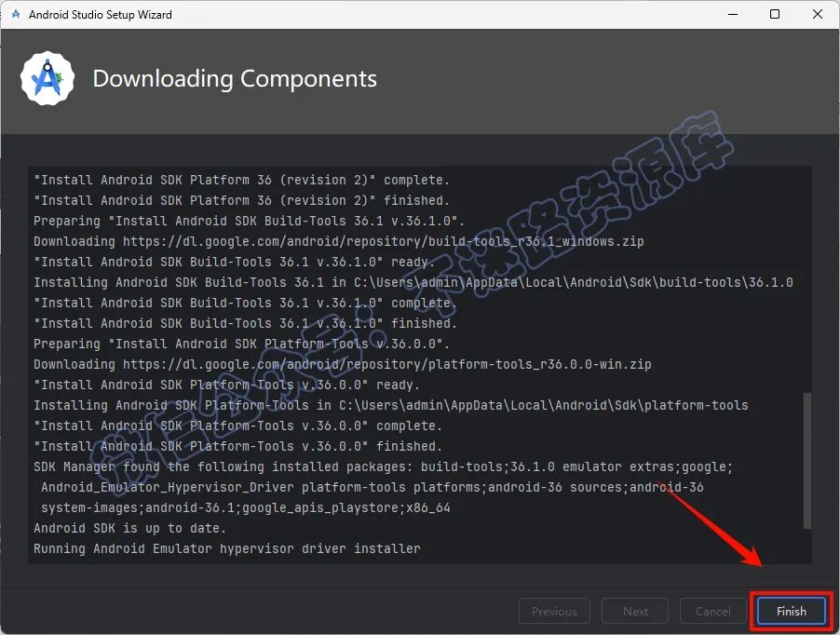840x635 pixels.
Task: Click "Installing Android SDK Build-Tools 36.1 in" line
Action: pyautogui.click(x=413, y=282)
